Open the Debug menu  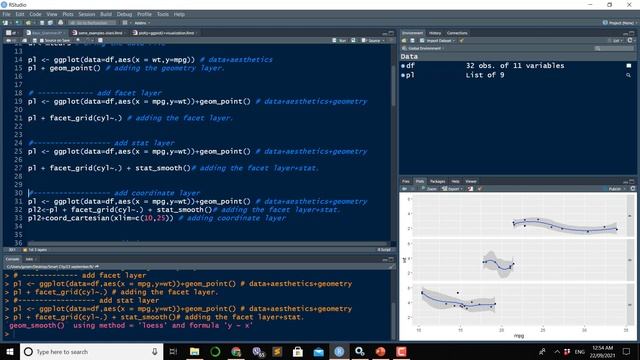124,14
